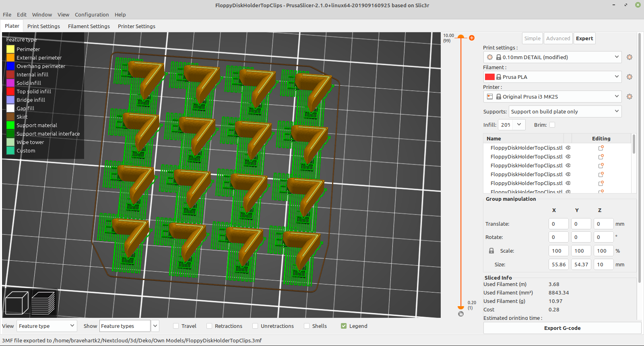The height and width of the screenshot is (346, 644).
Task: Switch to the 3D editor cube view
Action: (17, 303)
